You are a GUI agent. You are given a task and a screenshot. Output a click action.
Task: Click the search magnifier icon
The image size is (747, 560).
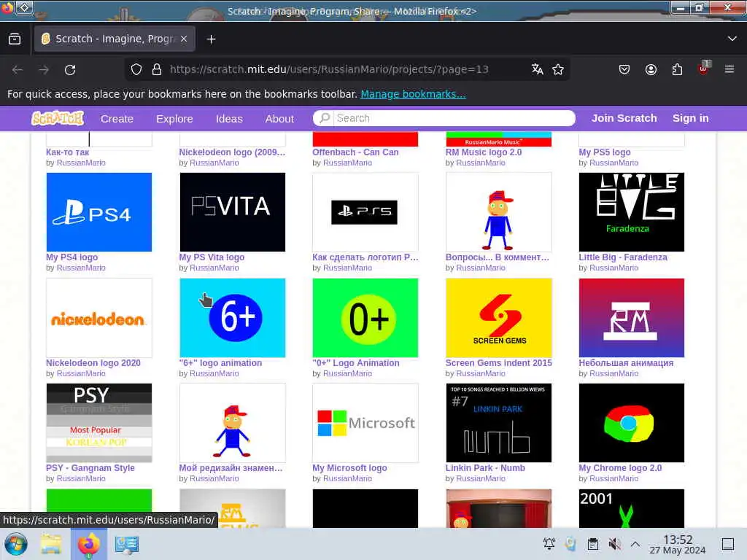(x=325, y=117)
